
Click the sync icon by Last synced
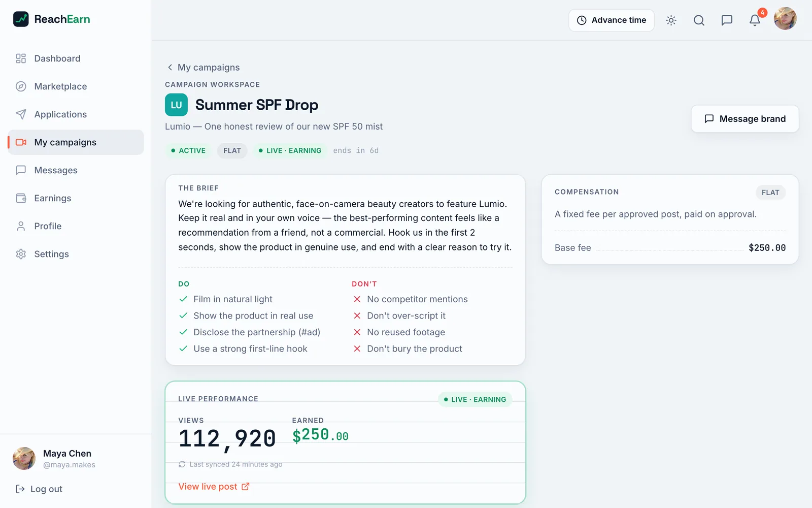pyautogui.click(x=182, y=464)
